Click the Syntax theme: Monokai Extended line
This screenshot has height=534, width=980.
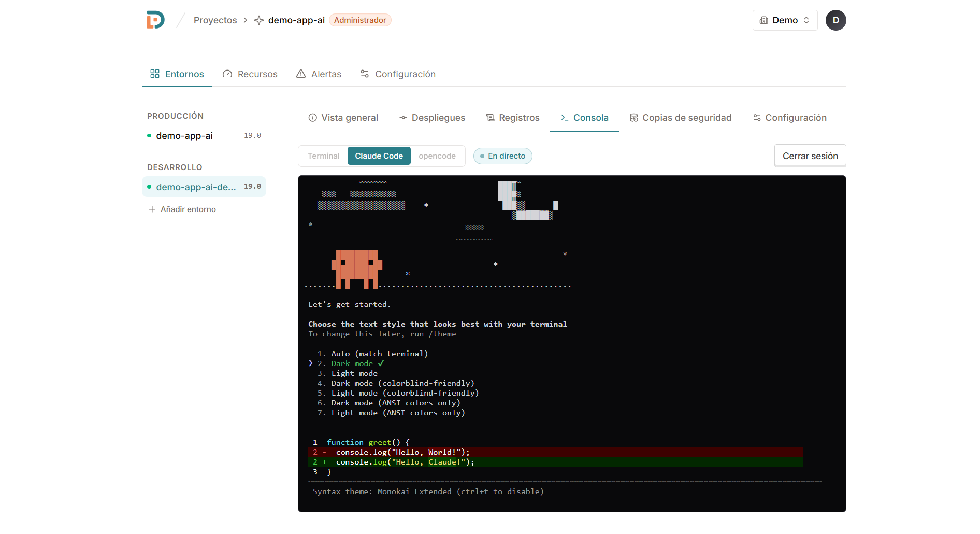tap(428, 491)
